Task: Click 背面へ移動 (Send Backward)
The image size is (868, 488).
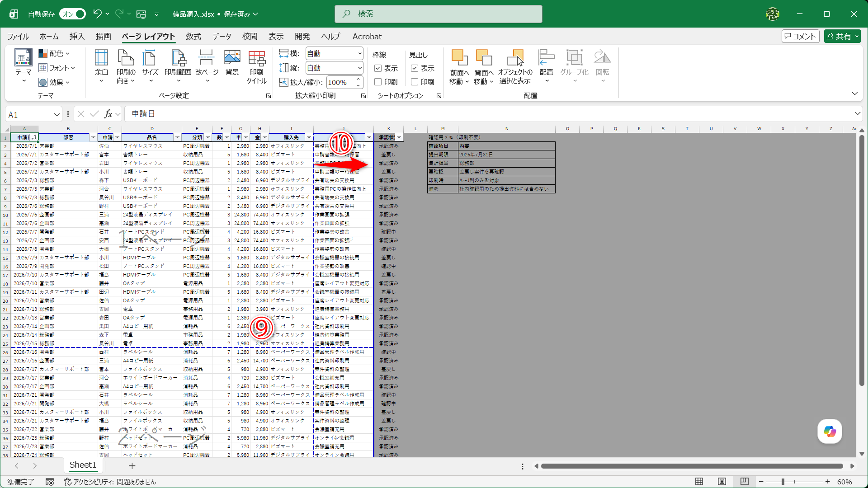Action: (484, 66)
